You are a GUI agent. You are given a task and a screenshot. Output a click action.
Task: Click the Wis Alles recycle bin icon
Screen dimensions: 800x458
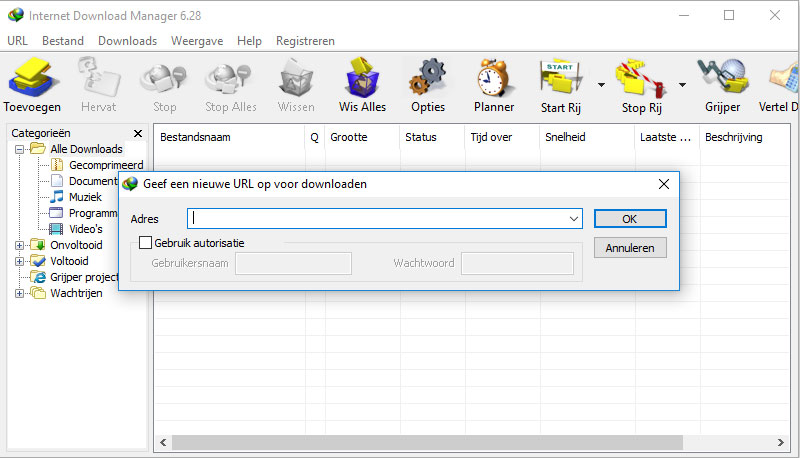pos(362,78)
